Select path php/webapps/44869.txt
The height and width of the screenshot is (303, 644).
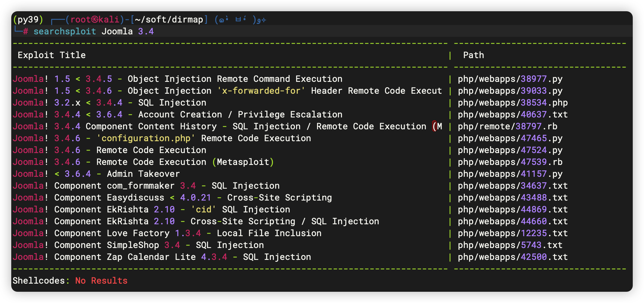click(513, 210)
